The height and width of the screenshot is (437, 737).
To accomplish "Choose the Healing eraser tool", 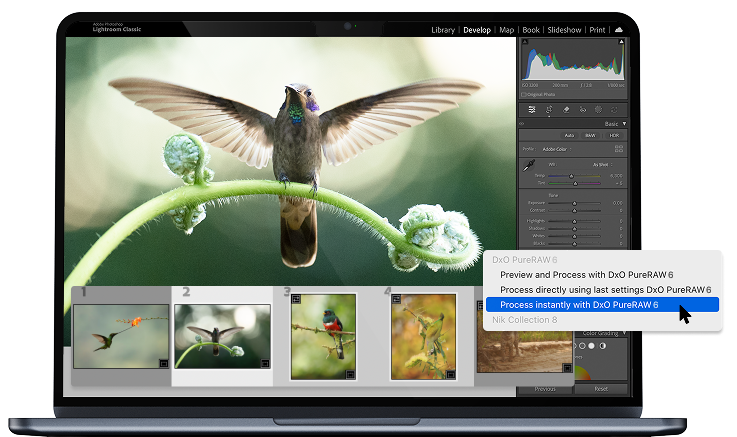I will coord(565,110).
